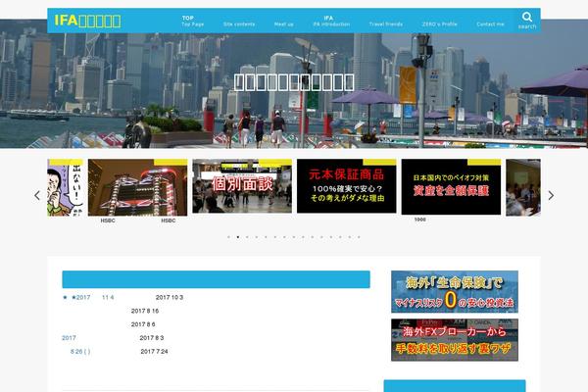The image size is (588, 392).
Task: Open the starred 2017 11 4 link
Action: coord(88,298)
